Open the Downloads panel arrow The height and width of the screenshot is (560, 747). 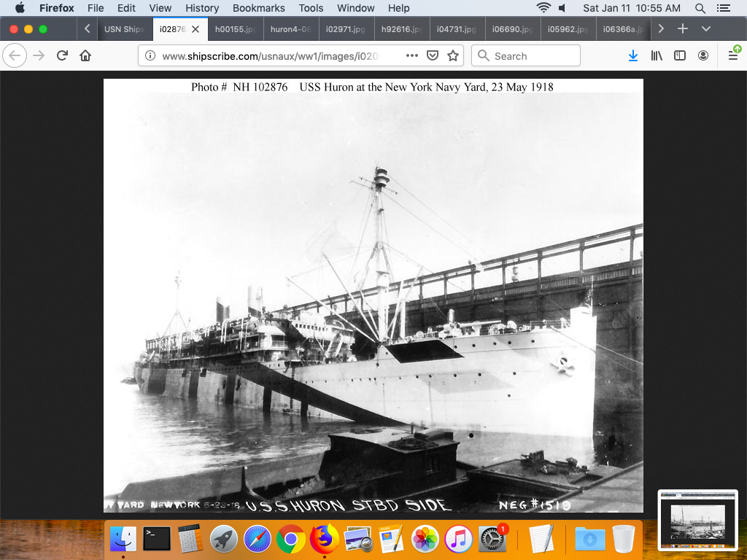(x=633, y=56)
